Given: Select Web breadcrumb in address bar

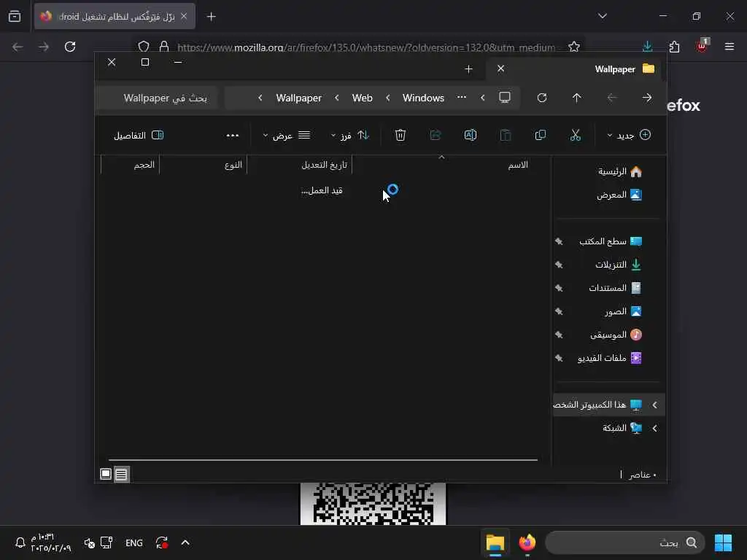Looking at the screenshot, I should tap(362, 98).
